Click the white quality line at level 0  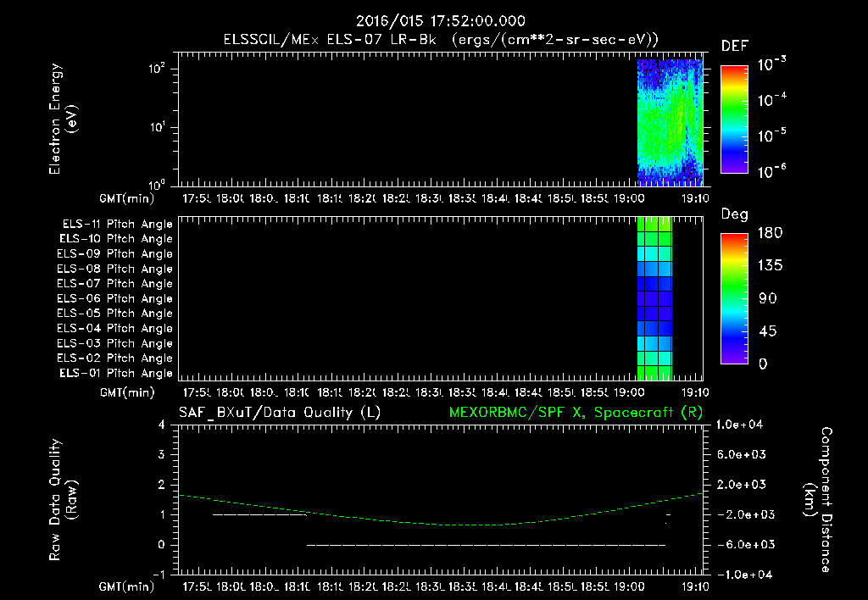pos(486,545)
